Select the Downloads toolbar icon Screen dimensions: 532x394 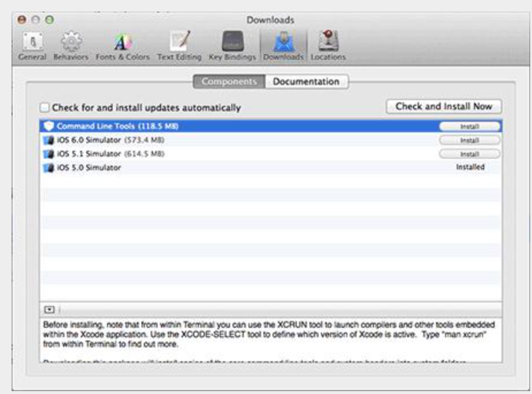[284, 46]
